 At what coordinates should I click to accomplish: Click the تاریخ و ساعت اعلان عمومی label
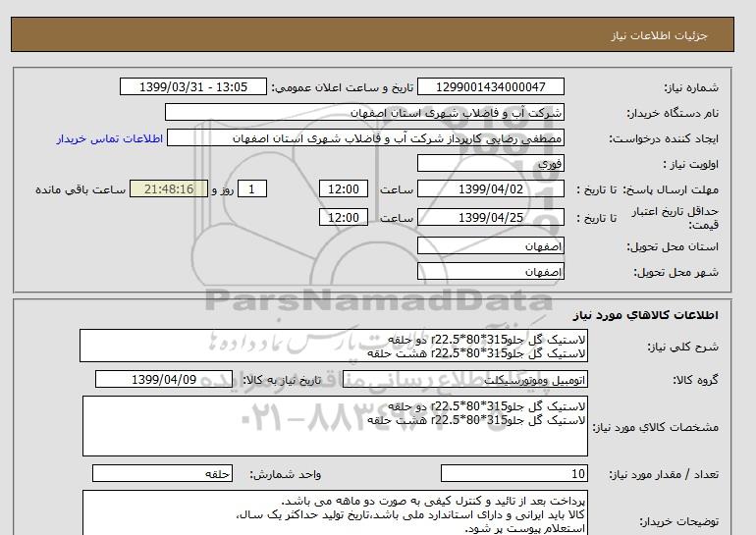(x=343, y=87)
